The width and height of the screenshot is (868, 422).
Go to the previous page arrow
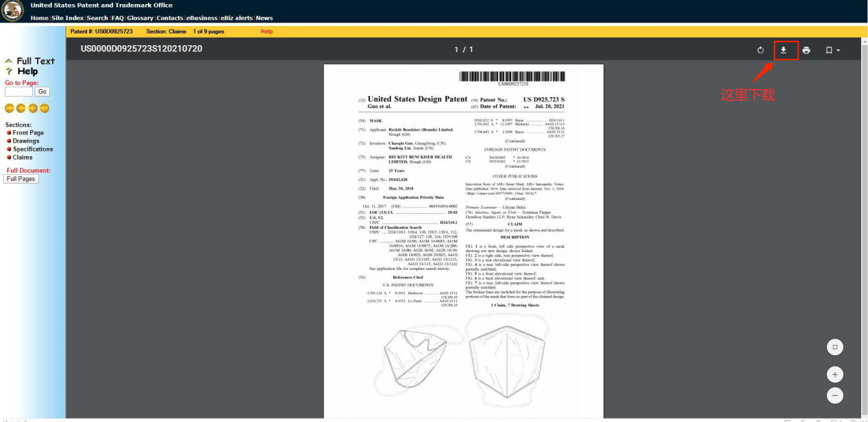(21, 108)
